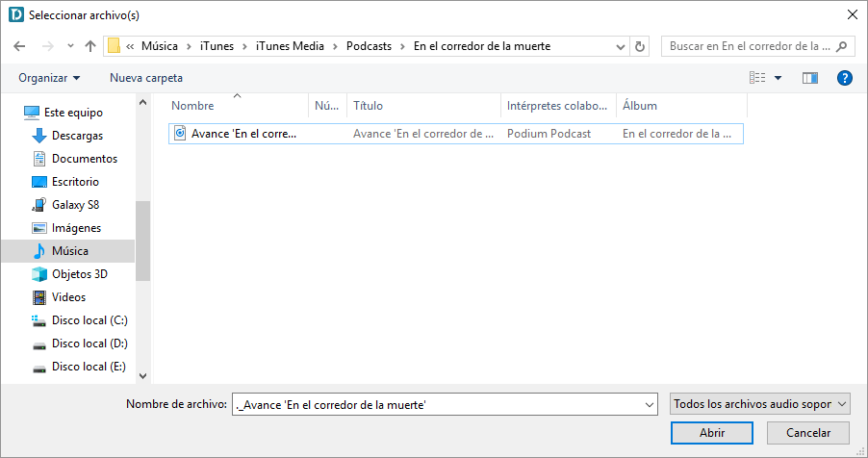Image resolution: width=868 pixels, height=458 pixels.
Task: Click the Cancelar button
Action: tap(808, 433)
